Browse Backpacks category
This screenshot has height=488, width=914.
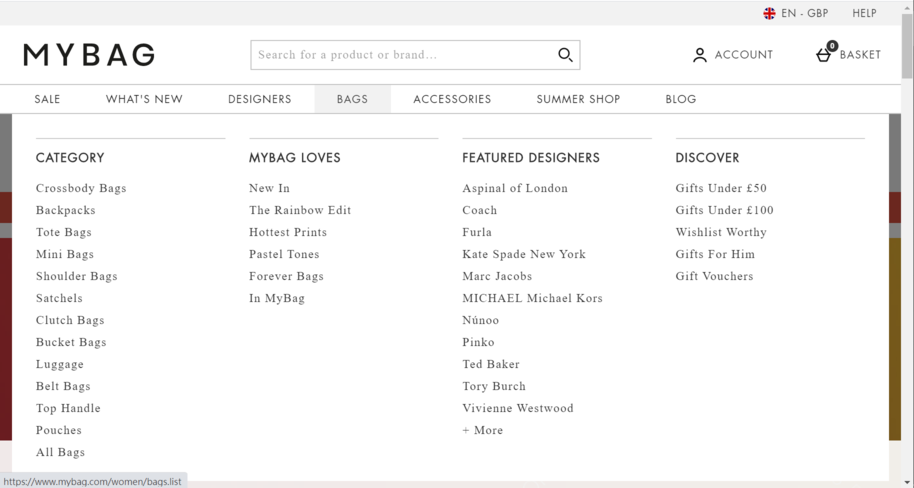(65, 210)
